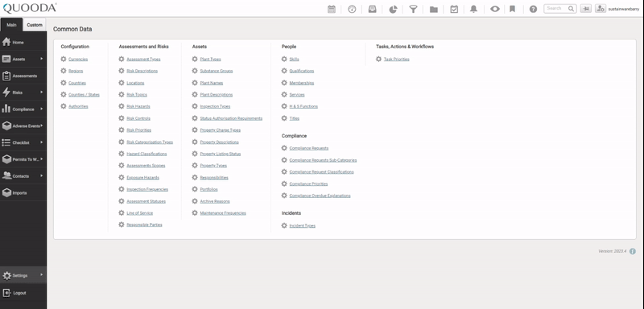
Task: Open Compliance Requests Sub Categories link
Action: [323, 160]
